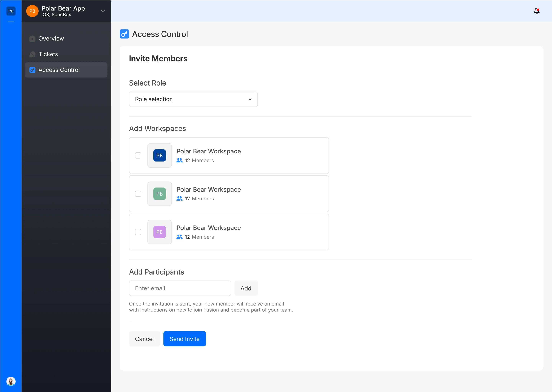Click the notification bell icon
The image size is (552, 392).
tap(536, 11)
